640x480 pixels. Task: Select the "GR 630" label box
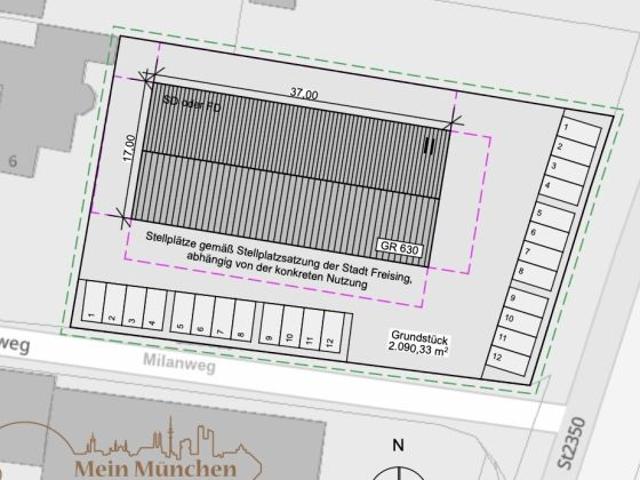[400, 247]
